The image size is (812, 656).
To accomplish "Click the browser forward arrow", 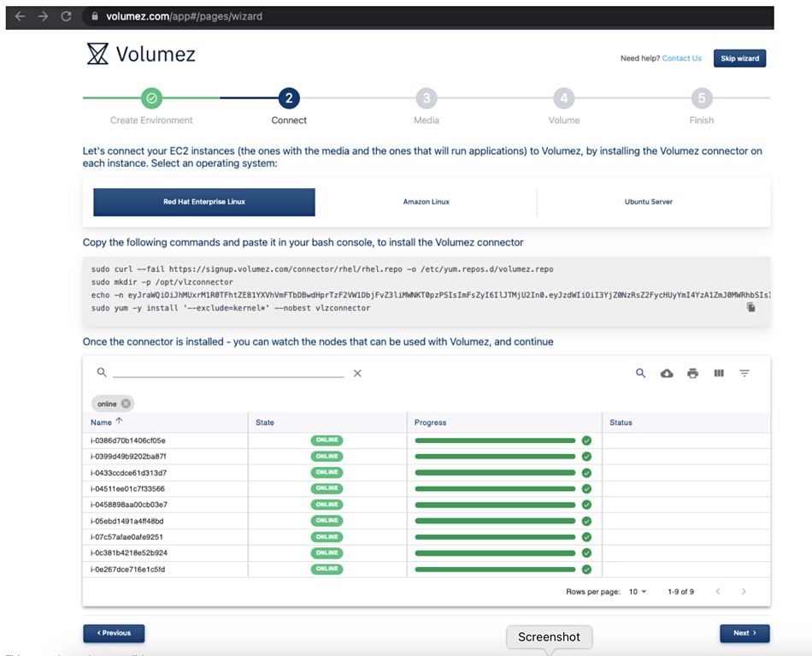I will [x=43, y=16].
